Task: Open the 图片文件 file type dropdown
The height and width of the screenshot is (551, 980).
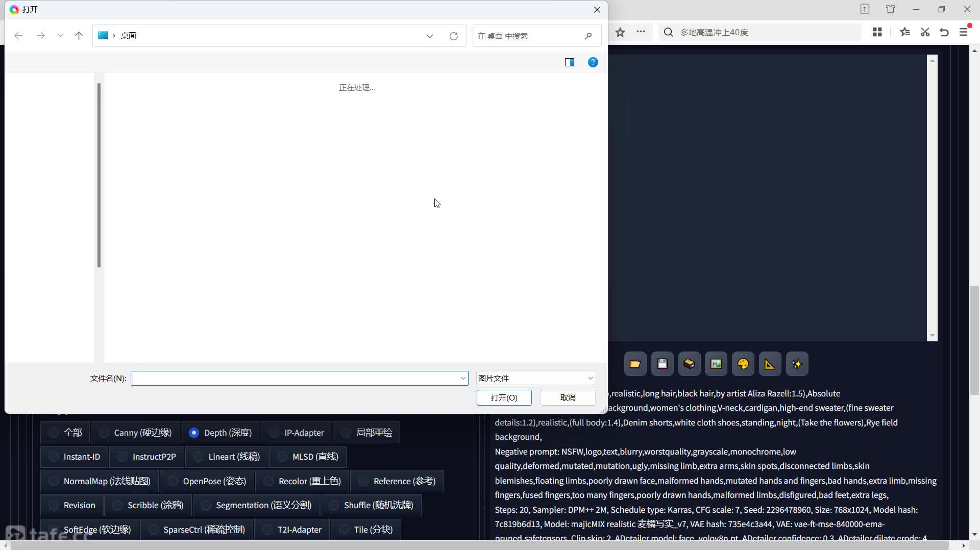Action: (x=536, y=378)
